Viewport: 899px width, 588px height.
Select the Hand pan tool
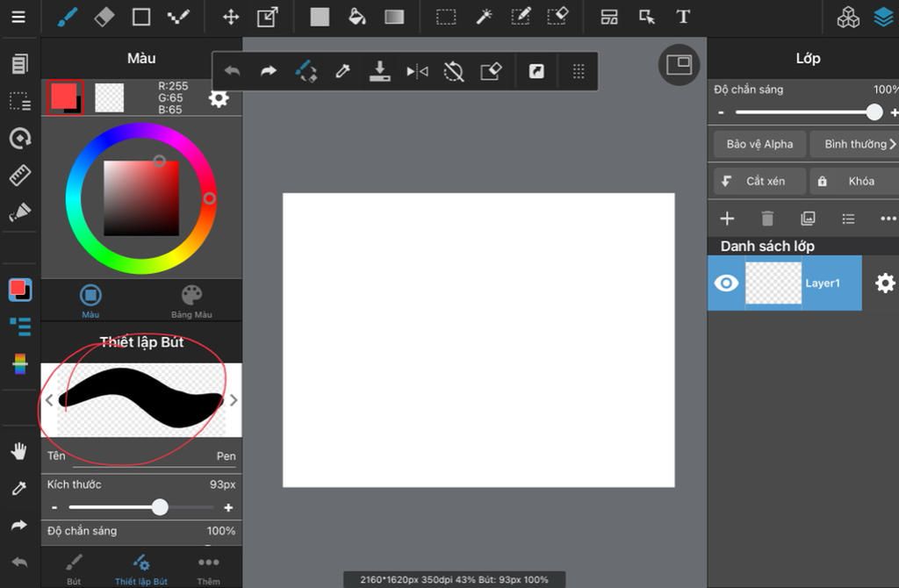click(19, 452)
